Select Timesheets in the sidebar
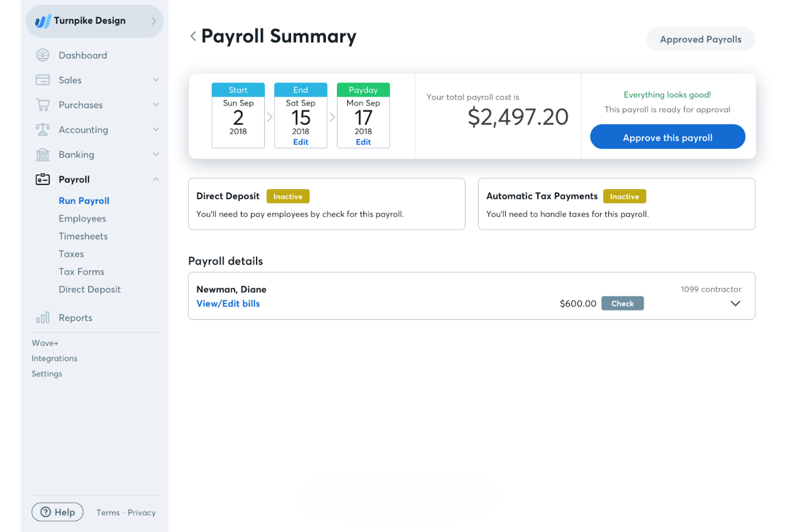This screenshot has width=798, height=532. point(83,236)
